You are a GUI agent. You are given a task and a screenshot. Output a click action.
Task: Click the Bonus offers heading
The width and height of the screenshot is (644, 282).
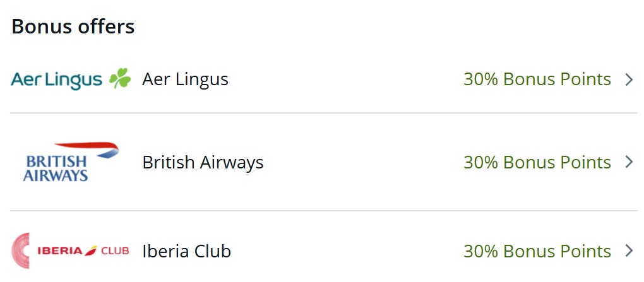tap(73, 26)
